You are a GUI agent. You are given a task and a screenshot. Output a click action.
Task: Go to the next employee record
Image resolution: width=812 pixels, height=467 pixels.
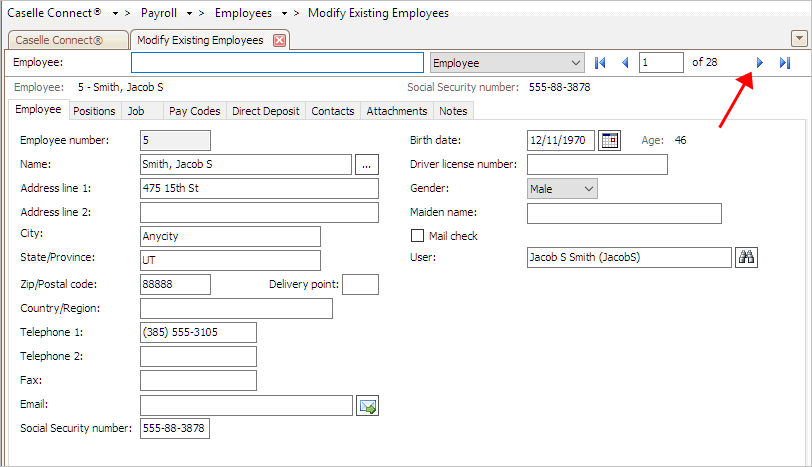click(759, 63)
